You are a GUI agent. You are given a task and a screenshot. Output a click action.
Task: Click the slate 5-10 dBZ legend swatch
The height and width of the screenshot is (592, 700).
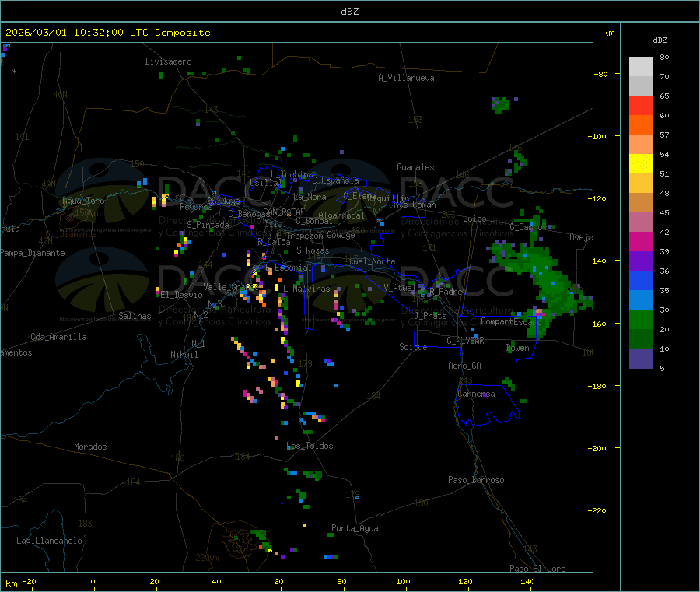coord(641,359)
